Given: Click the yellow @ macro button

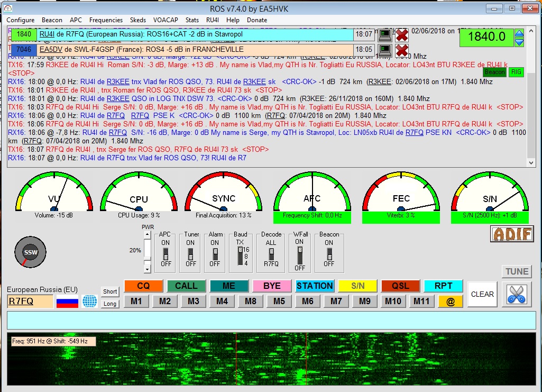Looking at the screenshot, I should [x=450, y=302].
